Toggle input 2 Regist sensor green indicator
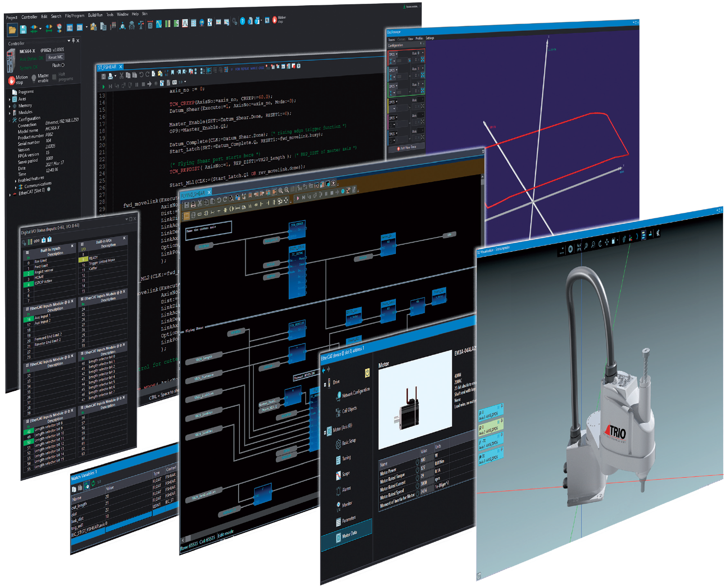The width and height of the screenshot is (727, 588). tap(28, 273)
